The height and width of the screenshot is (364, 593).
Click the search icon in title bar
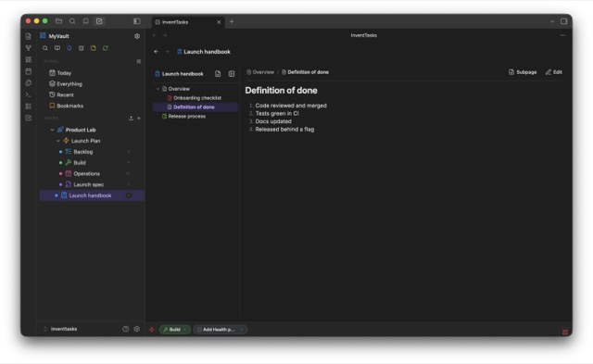[72, 21]
